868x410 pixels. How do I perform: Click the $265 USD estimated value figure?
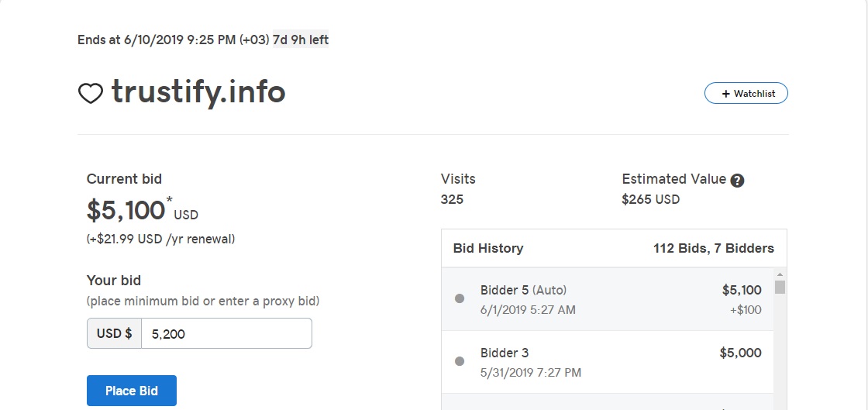[650, 199]
